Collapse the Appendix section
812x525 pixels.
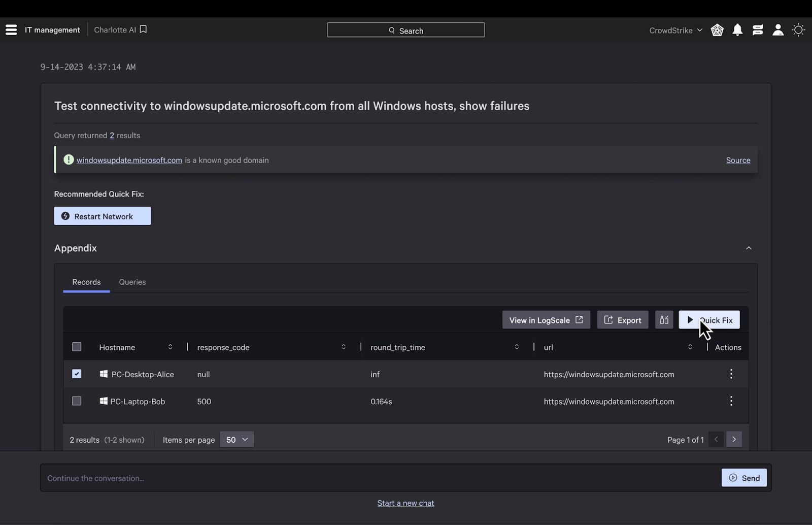point(749,248)
